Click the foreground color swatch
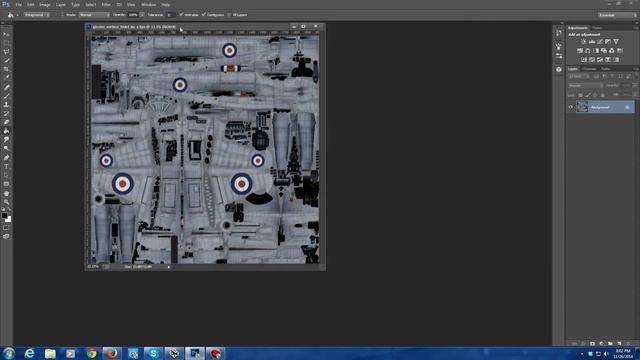Viewport: 640px width, 360px height. tap(4, 216)
